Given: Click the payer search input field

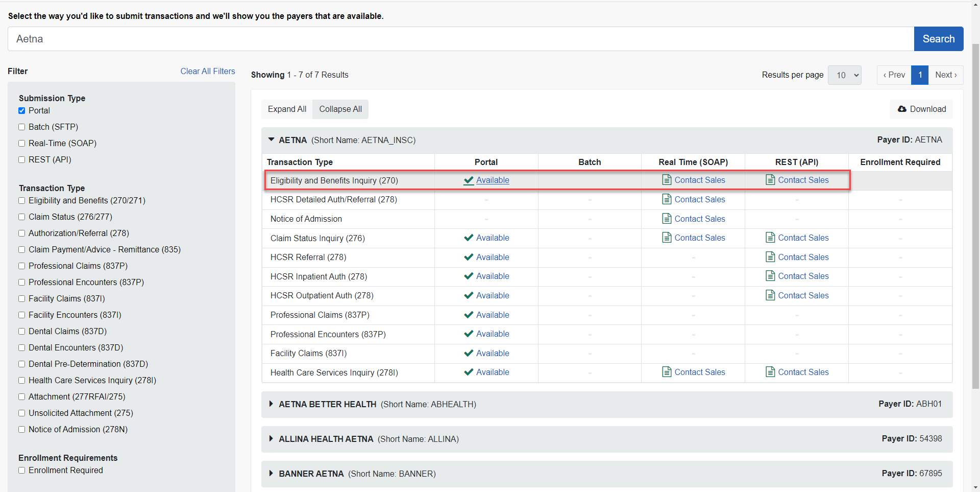Looking at the screenshot, I should [x=461, y=39].
